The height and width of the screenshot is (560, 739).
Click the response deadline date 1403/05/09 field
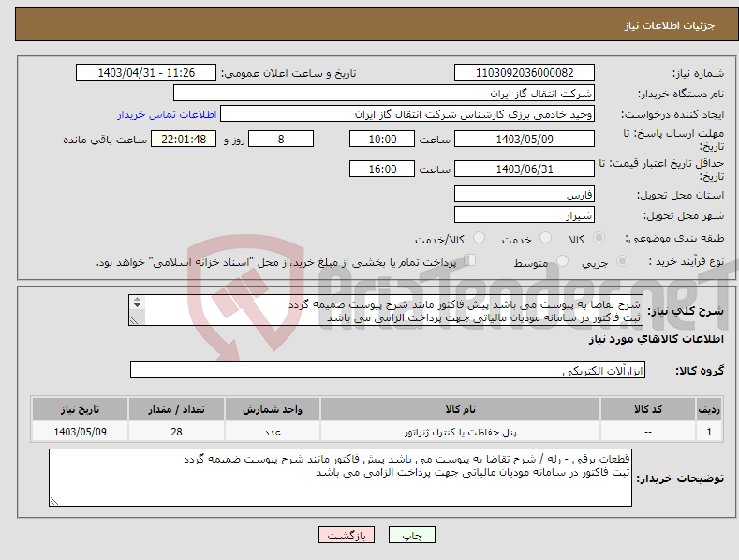[x=525, y=139]
